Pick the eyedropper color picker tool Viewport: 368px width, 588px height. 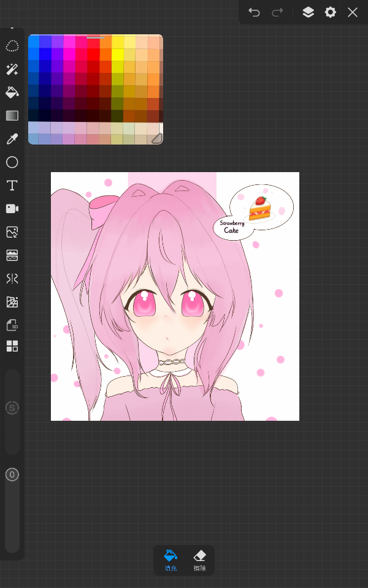click(x=12, y=139)
